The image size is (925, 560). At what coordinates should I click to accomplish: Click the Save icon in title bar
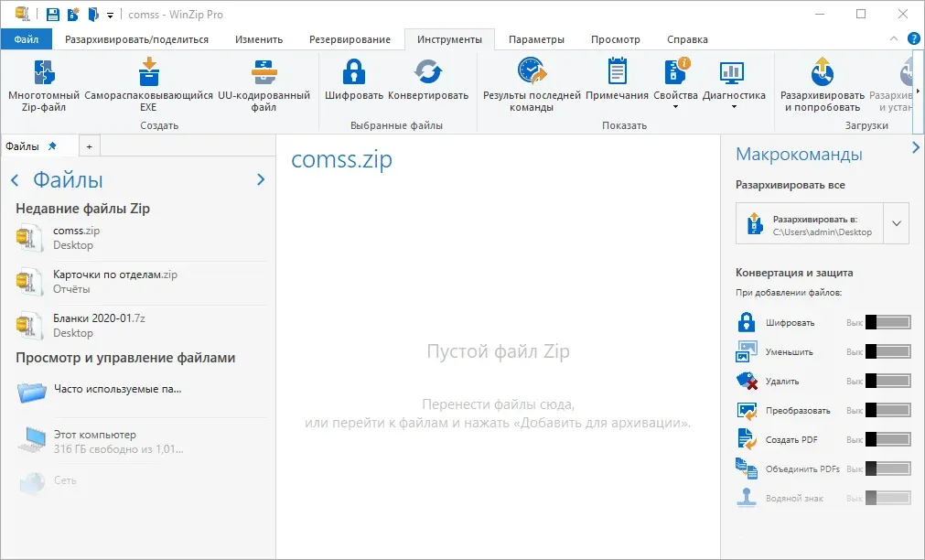click(52, 14)
